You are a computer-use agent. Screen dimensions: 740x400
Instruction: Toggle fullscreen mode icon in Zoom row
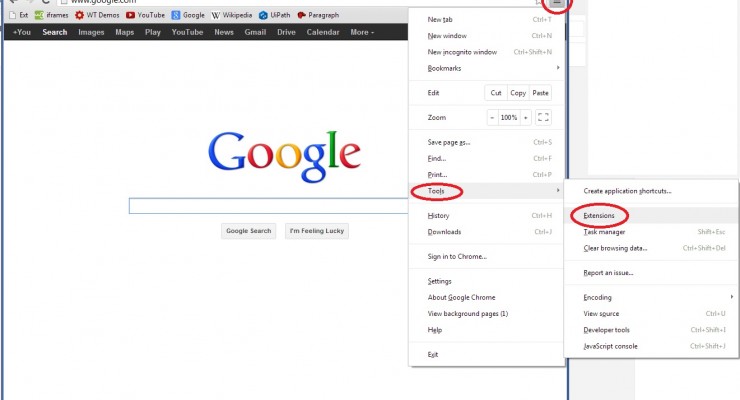pyautogui.click(x=543, y=117)
